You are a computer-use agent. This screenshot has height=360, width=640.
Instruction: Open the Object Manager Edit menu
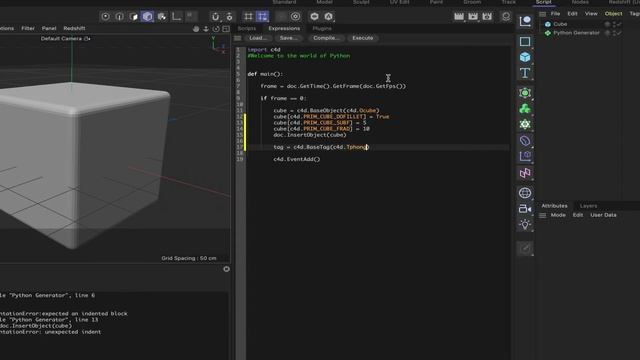click(572, 14)
